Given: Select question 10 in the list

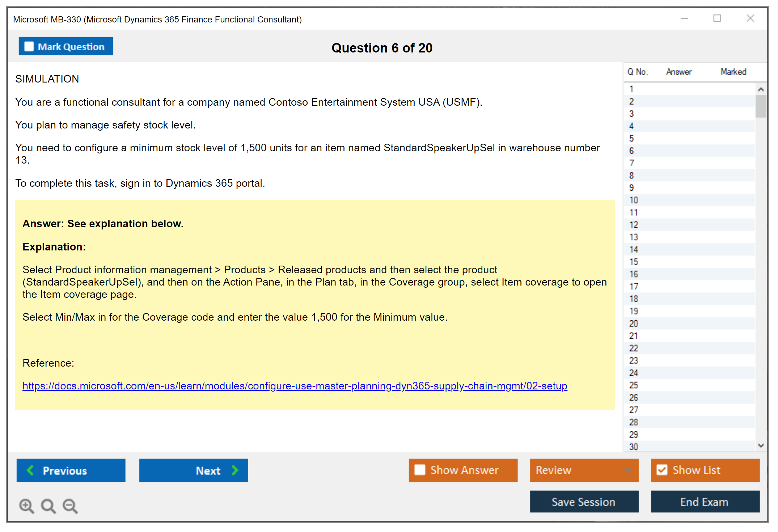Looking at the screenshot, I should [x=634, y=200].
